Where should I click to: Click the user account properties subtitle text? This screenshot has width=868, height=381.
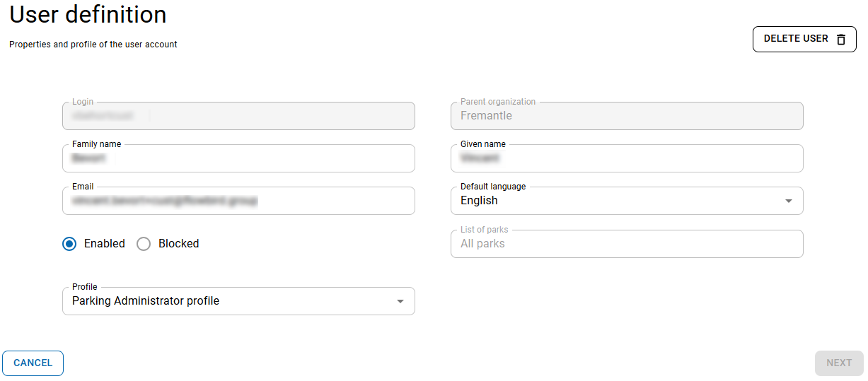pos(93,45)
